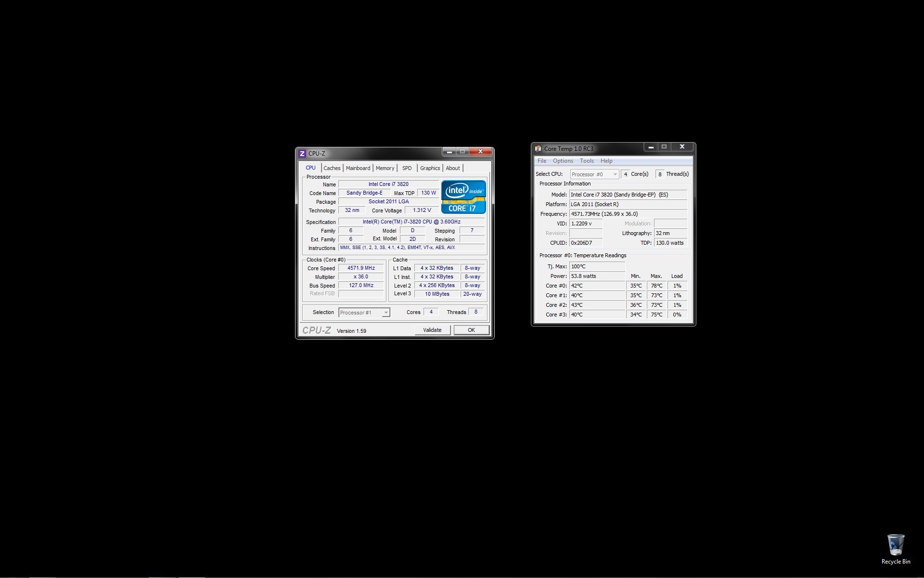The height and width of the screenshot is (578, 924).
Task: Click the Core Temp title bar icon
Action: point(538,148)
